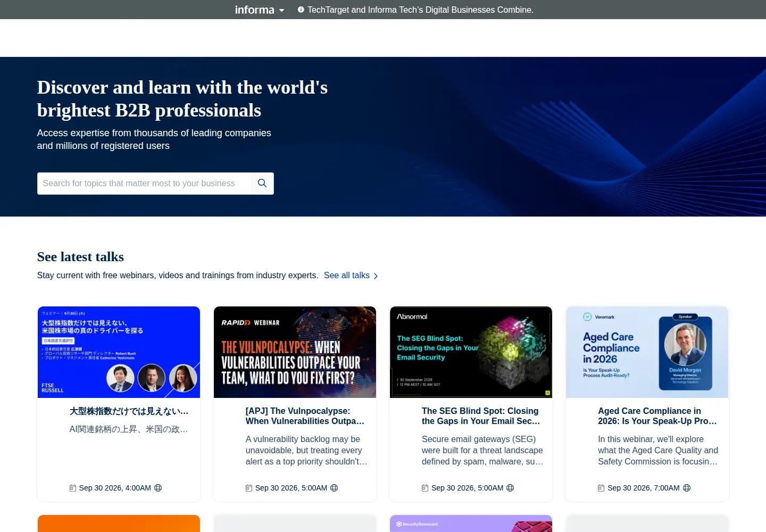Image resolution: width=766 pixels, height=532 pixels.
Task: Open the SecurityScorecard purple thumbnail card
Action: 471,523
